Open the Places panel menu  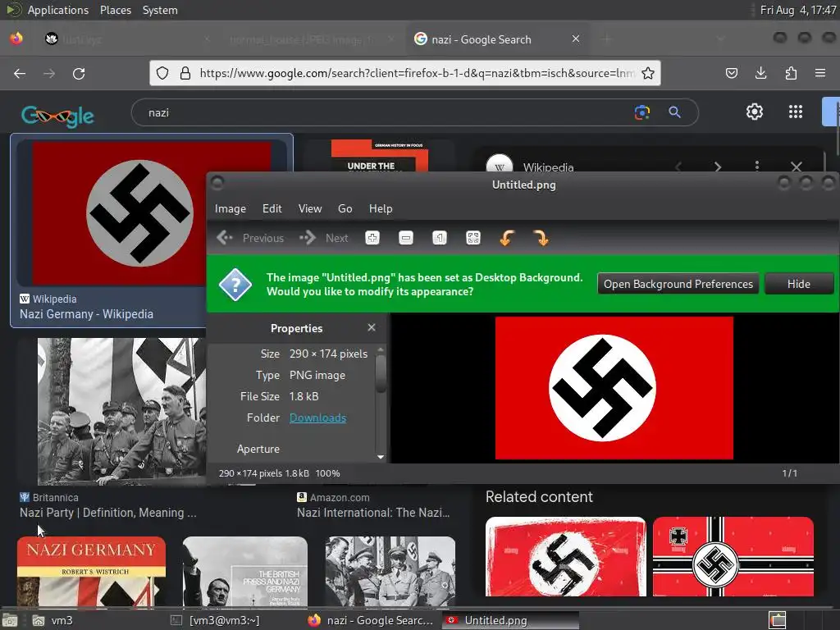(116, 10)
